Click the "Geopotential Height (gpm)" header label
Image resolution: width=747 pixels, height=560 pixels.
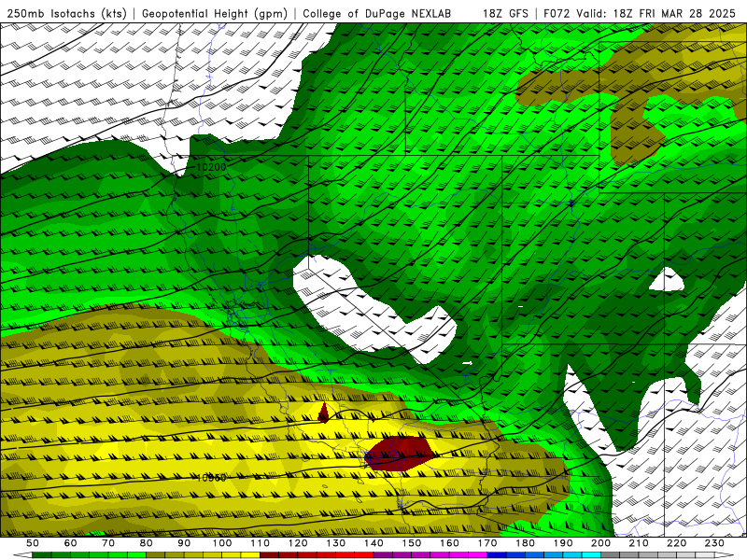point(215,13)
